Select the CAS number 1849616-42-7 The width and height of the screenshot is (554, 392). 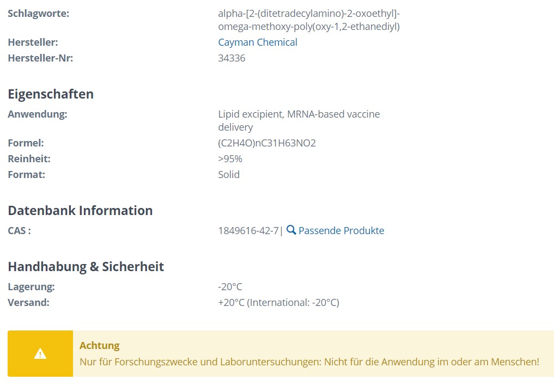248,231
